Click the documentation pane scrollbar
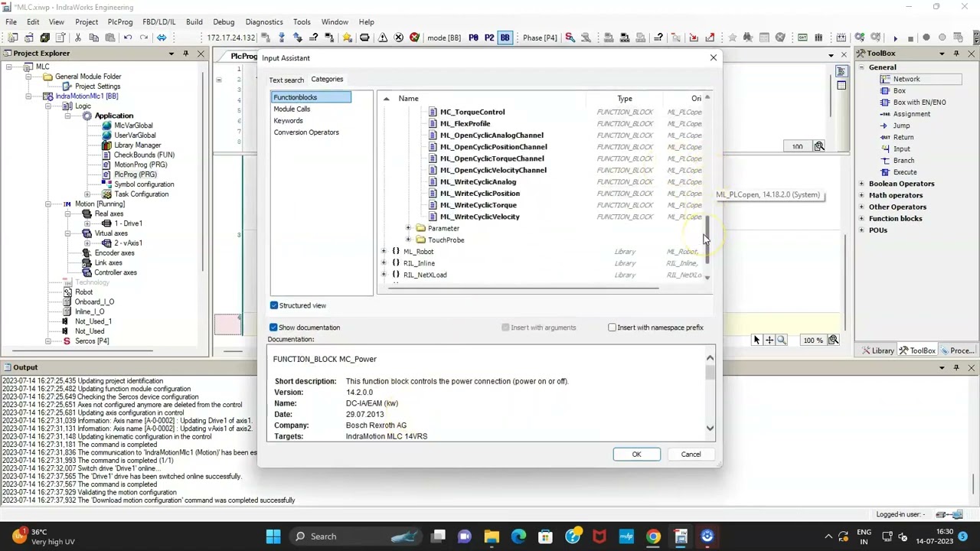The image size is (980, 551). tap(710, 373)
